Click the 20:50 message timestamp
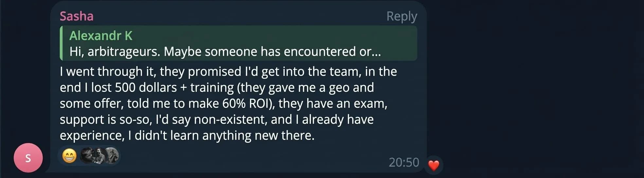644x178 pixels. click(404, 162)
